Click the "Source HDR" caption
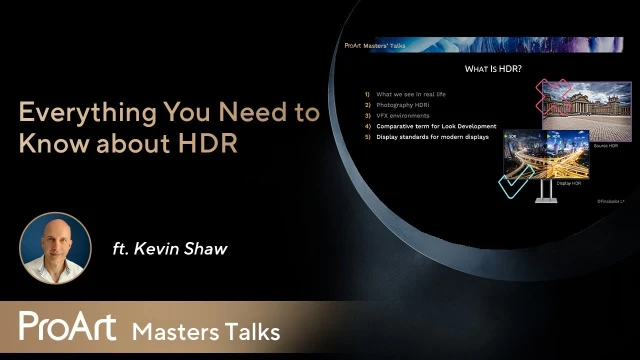The height and width of the screenshot is (360, 640). coord(606,146)
